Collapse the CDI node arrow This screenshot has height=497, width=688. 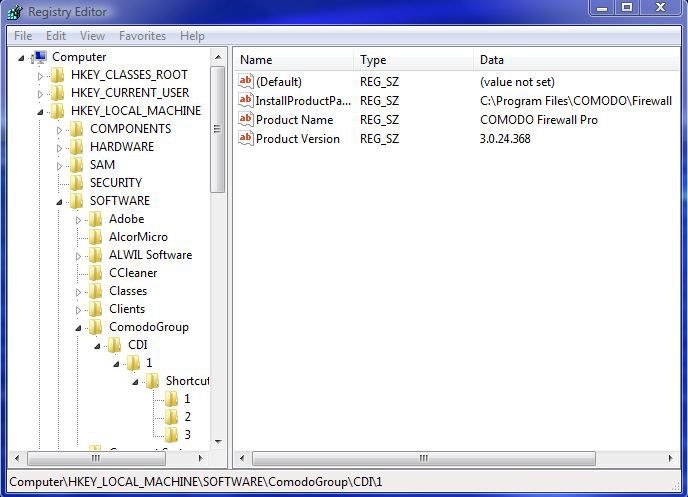click(97, 346)
